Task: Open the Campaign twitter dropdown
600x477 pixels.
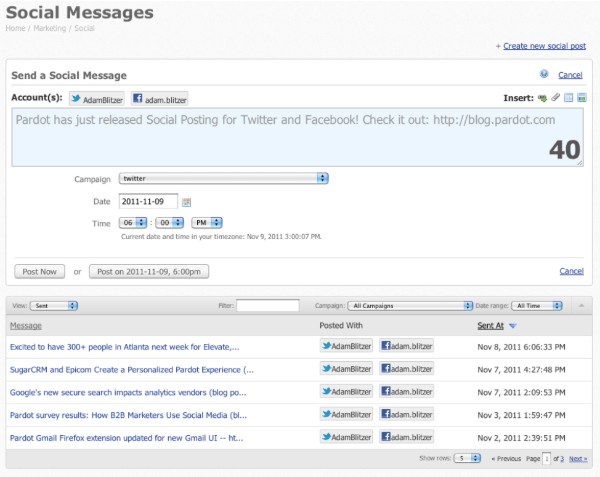Action: pos(223,178)
